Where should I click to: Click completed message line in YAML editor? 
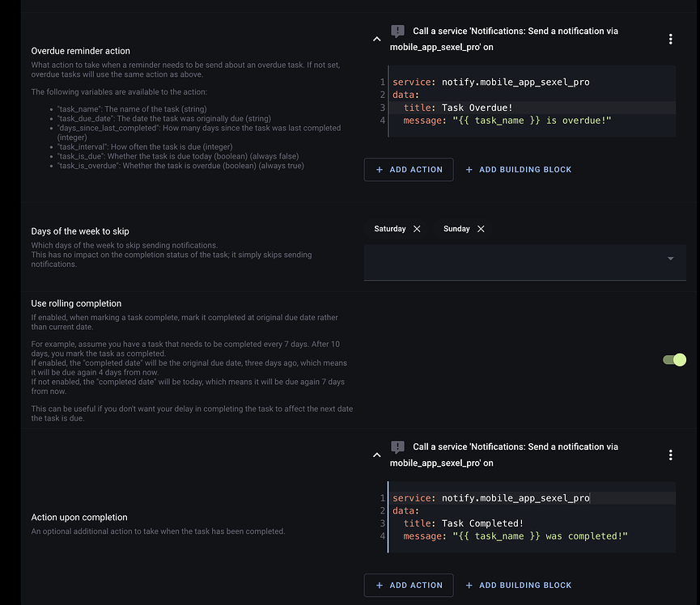click(x=515, y=536)
